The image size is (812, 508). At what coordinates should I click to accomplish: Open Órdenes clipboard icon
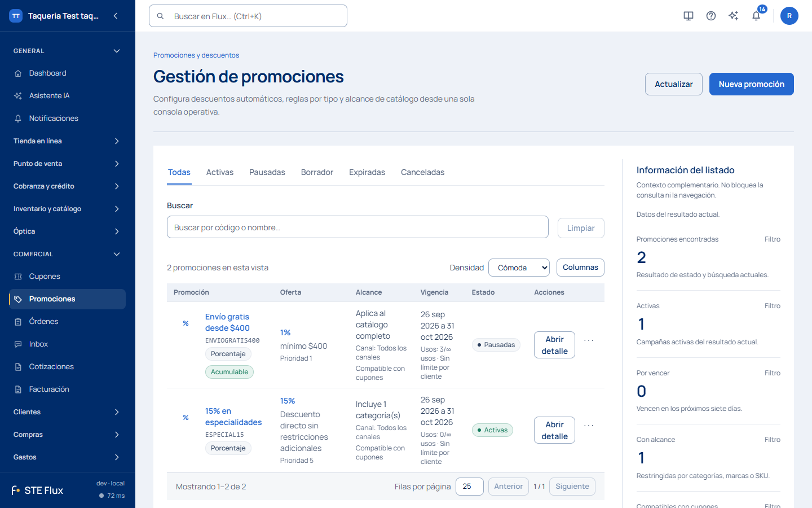click(x=18, y=322)
